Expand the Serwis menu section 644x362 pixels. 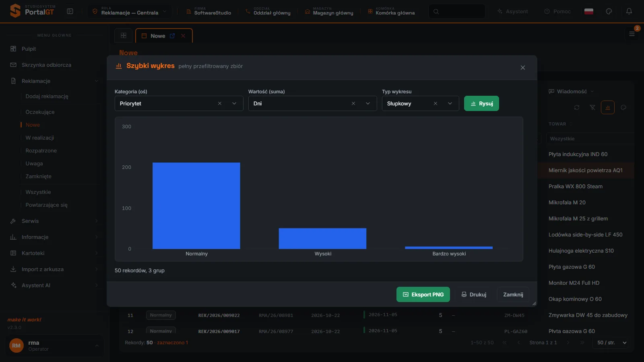point(55,221)
